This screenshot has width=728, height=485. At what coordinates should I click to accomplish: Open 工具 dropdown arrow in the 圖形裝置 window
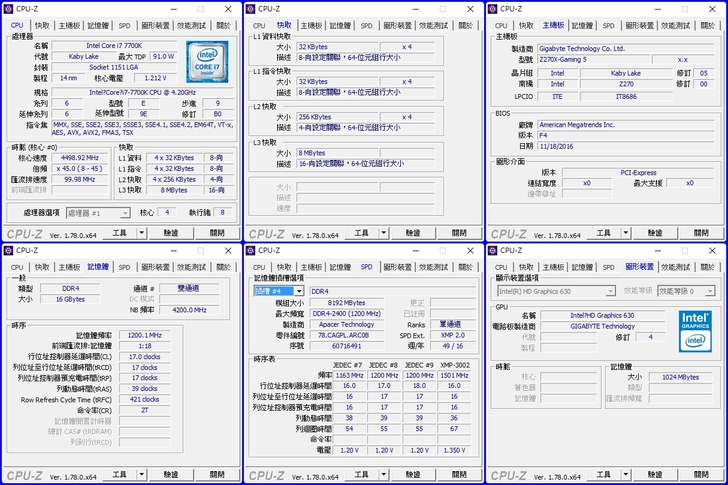[x=625, y=474]
